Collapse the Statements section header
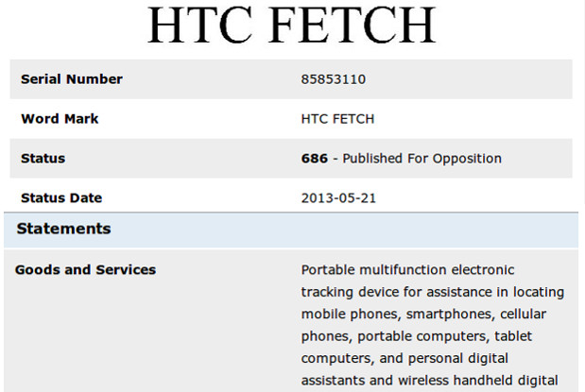The width and height of the screenshot is (585, 392). pyautogui.click(x=63, y=229)
